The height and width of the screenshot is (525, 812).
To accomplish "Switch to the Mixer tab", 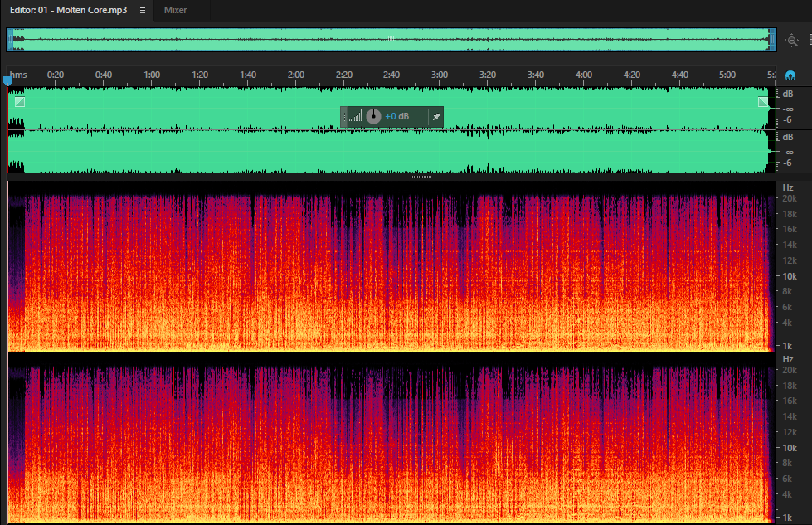I will pyautogui.click(x=175, y=10).
